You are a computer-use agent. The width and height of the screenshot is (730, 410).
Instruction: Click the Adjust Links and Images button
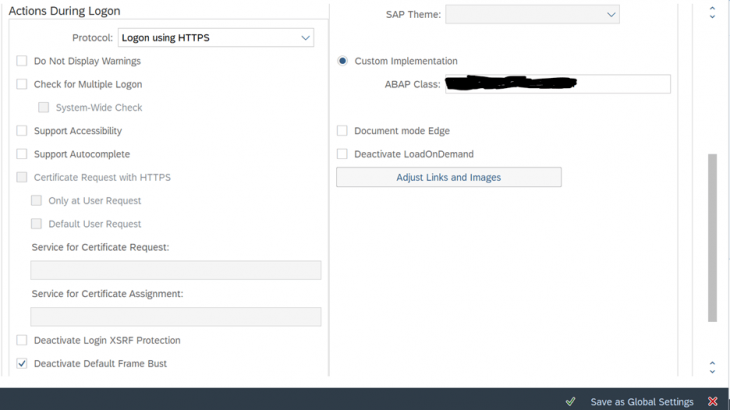[x=449, y=177]
